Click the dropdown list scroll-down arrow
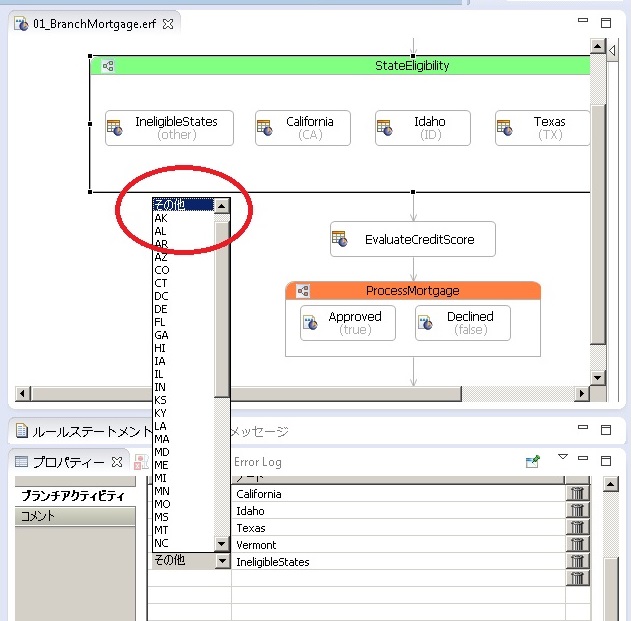Image resolution: width=631 pixels, height=621 pixels. tap(221, 544)
